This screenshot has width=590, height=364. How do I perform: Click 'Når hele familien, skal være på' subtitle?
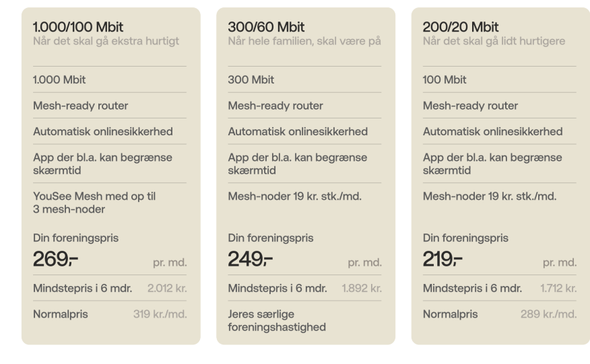tap(304, 41)
